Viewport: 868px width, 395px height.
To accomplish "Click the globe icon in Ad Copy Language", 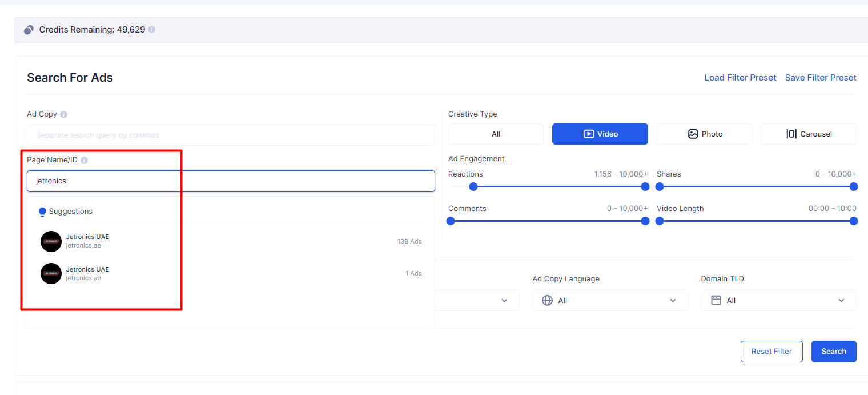I will pyautogui.click(x=547, y=301).
